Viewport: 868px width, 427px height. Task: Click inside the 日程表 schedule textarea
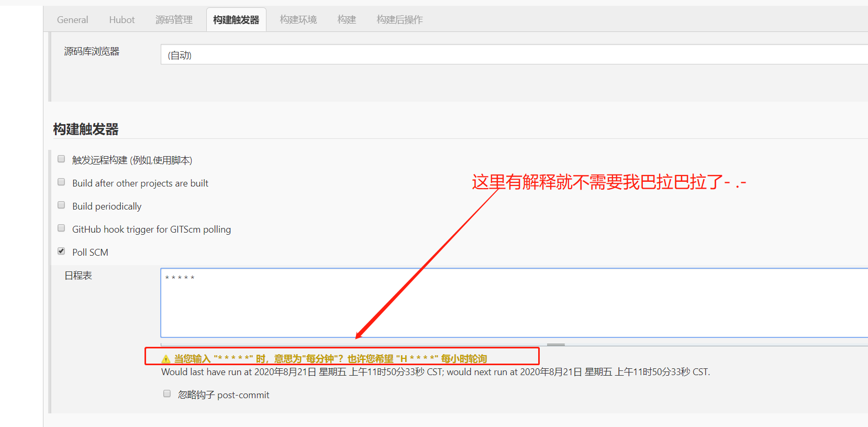[x=514, y=303]
